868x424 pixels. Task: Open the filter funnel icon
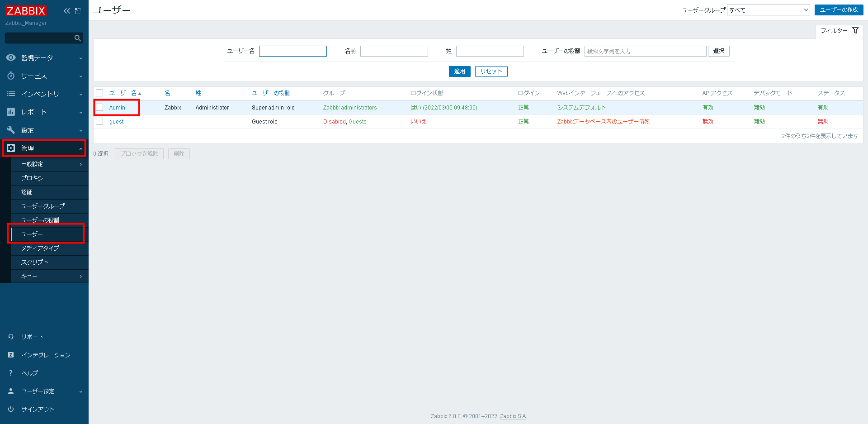pyautogui.click(x=855, y=30)
